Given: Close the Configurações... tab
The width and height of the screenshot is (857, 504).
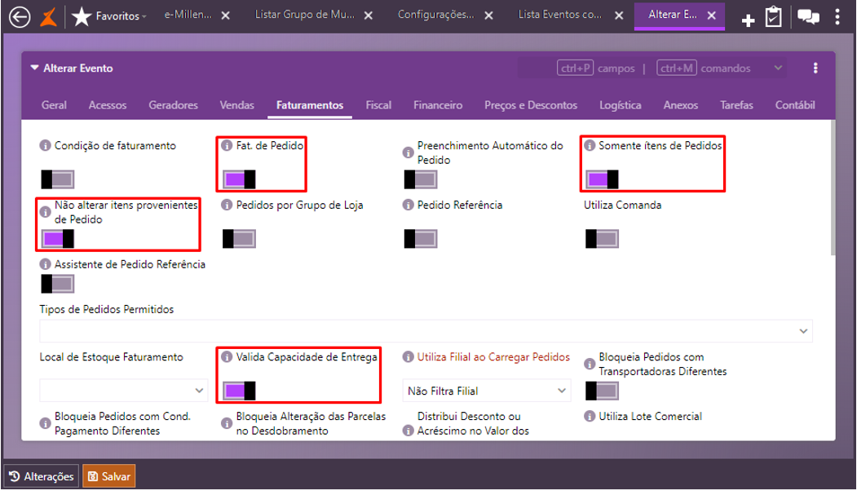Looking at the screenshot, I should [x=488, y=15].
